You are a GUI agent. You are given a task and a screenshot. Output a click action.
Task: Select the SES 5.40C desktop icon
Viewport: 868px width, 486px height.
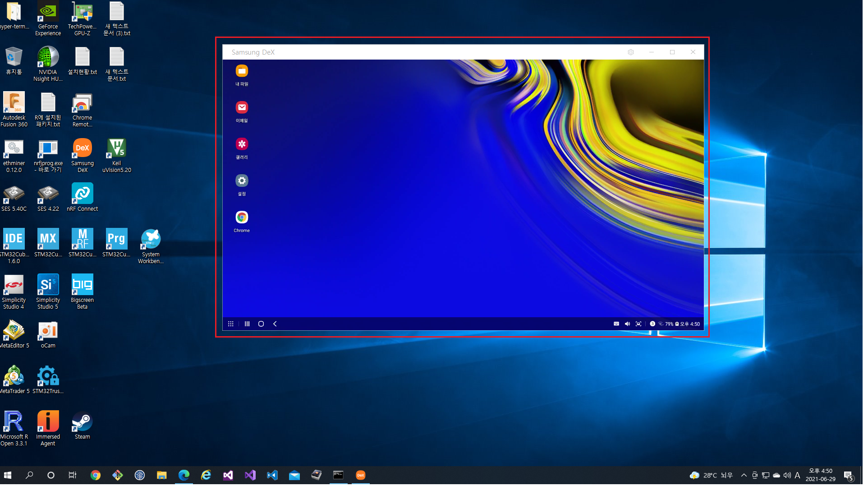(14, 199)
